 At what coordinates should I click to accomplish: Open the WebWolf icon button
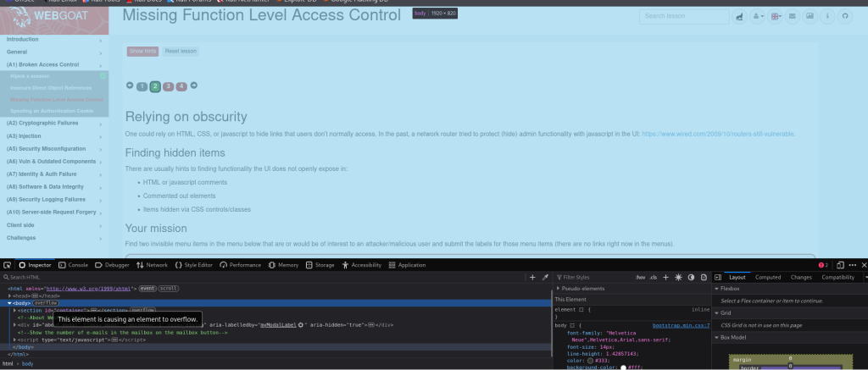click(739, 17)
